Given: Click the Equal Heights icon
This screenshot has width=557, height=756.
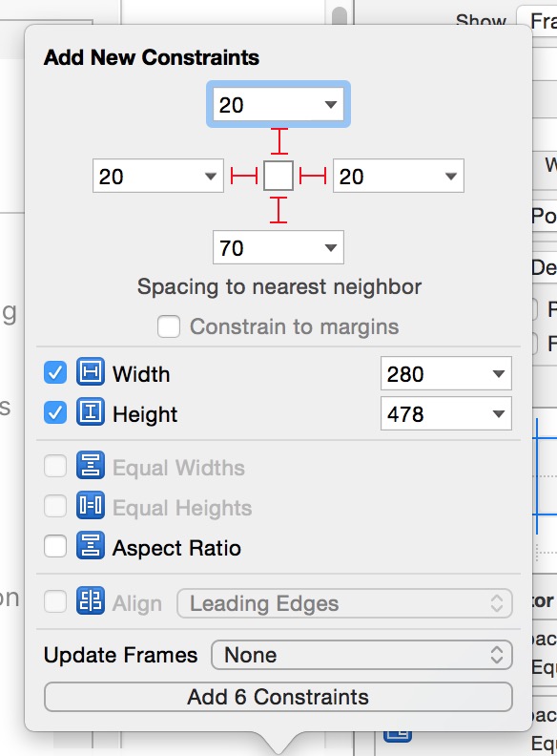Looking at the screenshot, I should pos(90,505).
